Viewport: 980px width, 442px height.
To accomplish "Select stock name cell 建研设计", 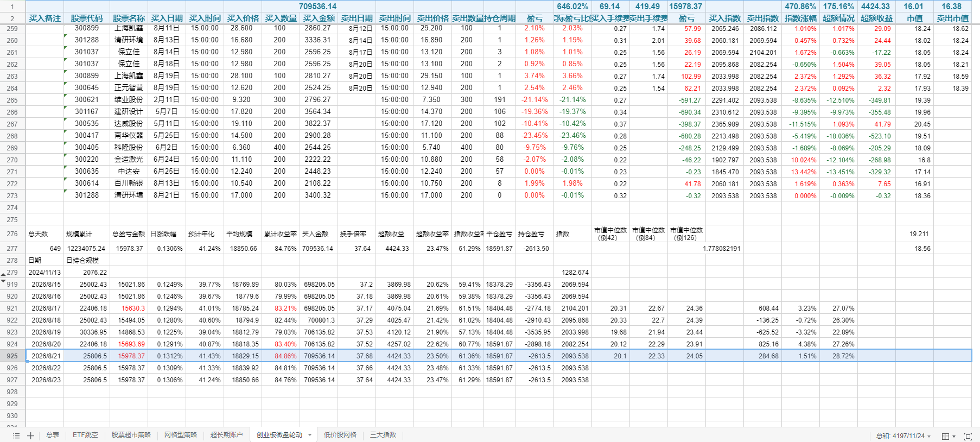I will [129, 112].
